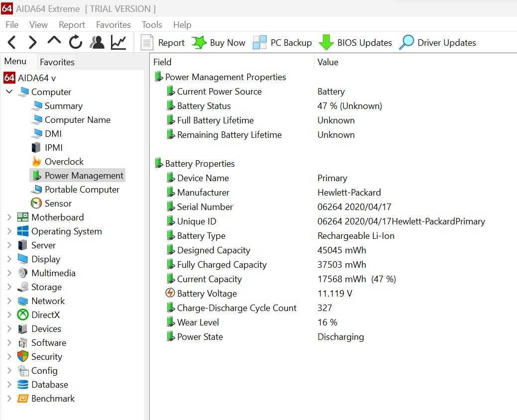This screenshot has height=420, width=517.
Task: Click the Benchmark icon in tree
Action: click(x=23, y=398)
